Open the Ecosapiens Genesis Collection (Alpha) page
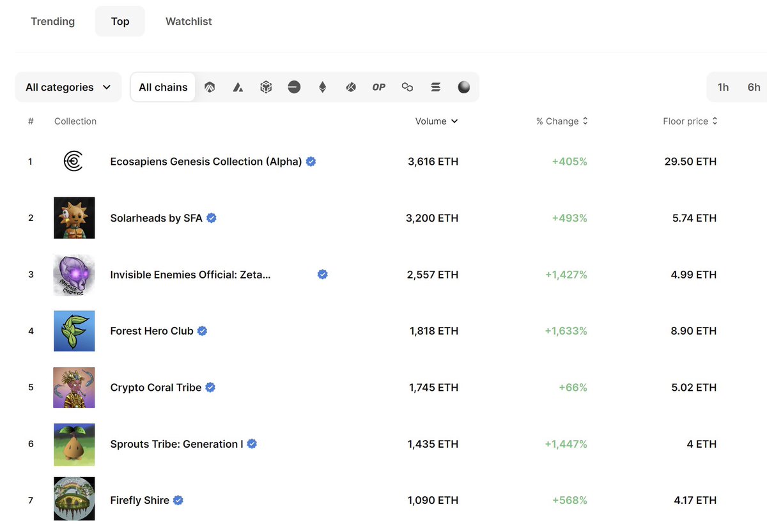This screenshot has height=532, width=767. tap(206, 162)
